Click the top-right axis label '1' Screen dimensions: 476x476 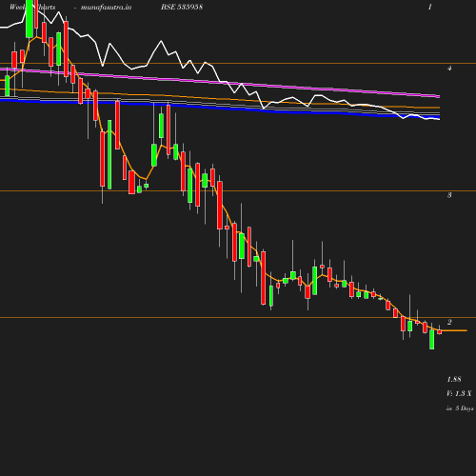pos(430,7)
